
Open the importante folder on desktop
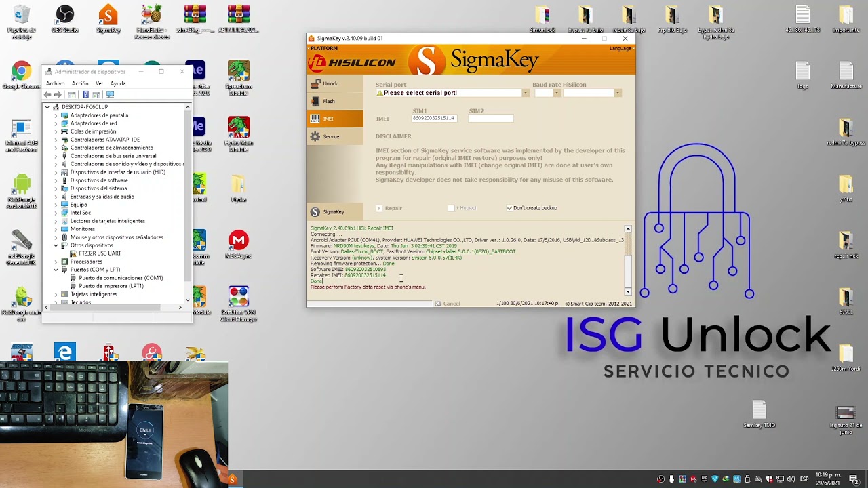pos(846,20)
